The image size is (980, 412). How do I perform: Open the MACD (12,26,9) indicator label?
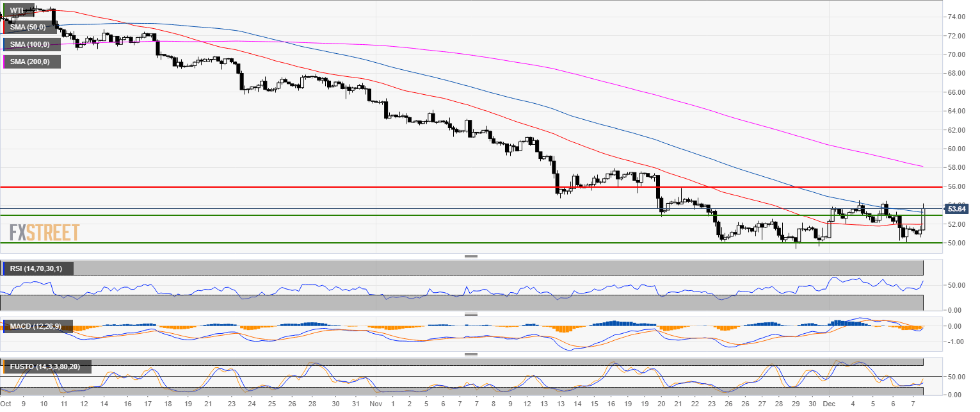[x=36, y=327]
